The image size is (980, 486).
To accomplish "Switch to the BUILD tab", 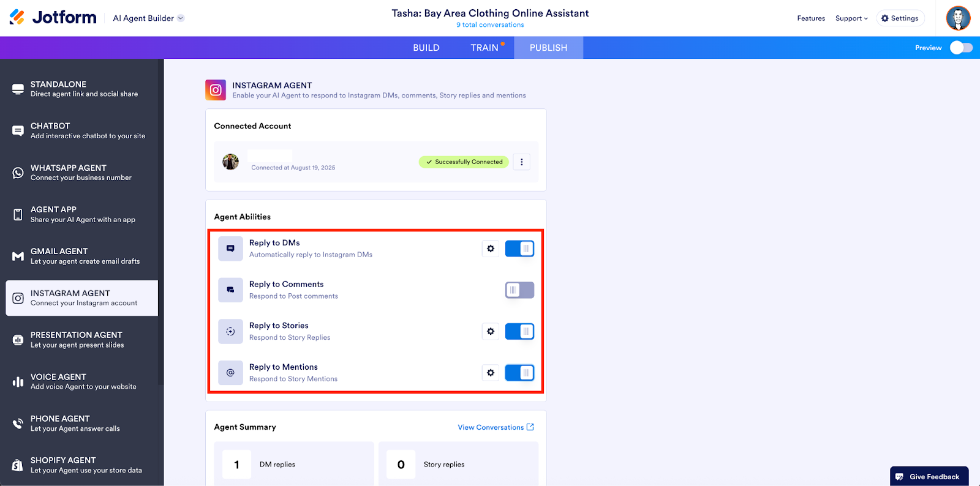I will [426, 48].
